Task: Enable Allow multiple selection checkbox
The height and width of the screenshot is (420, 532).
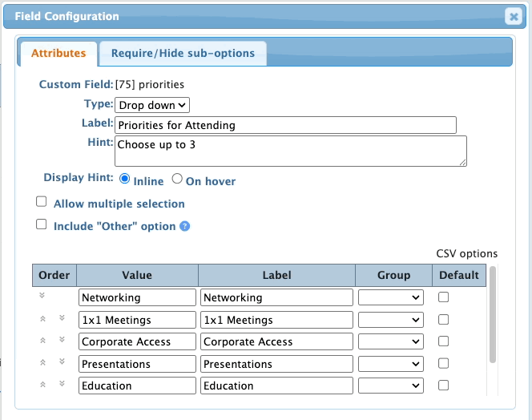Action: (42, 202)
